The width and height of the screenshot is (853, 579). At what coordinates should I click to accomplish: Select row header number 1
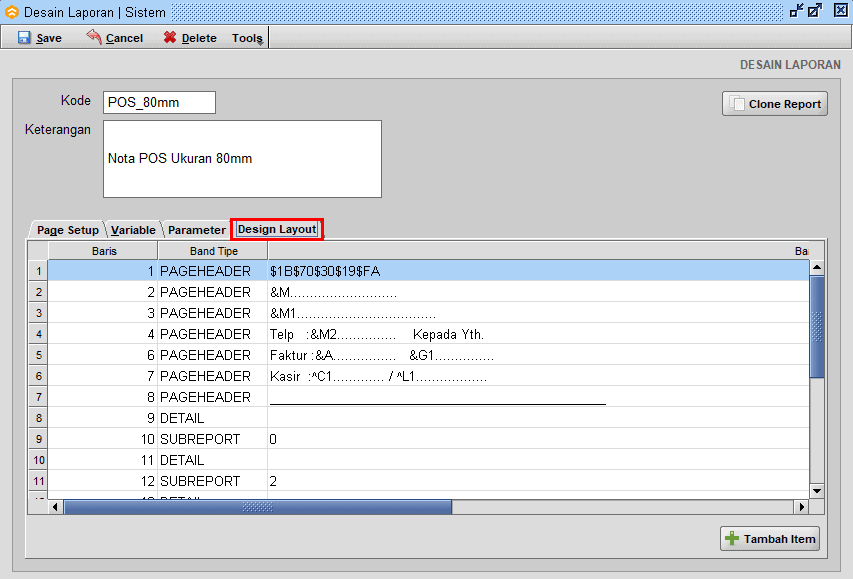click(38, 271)
